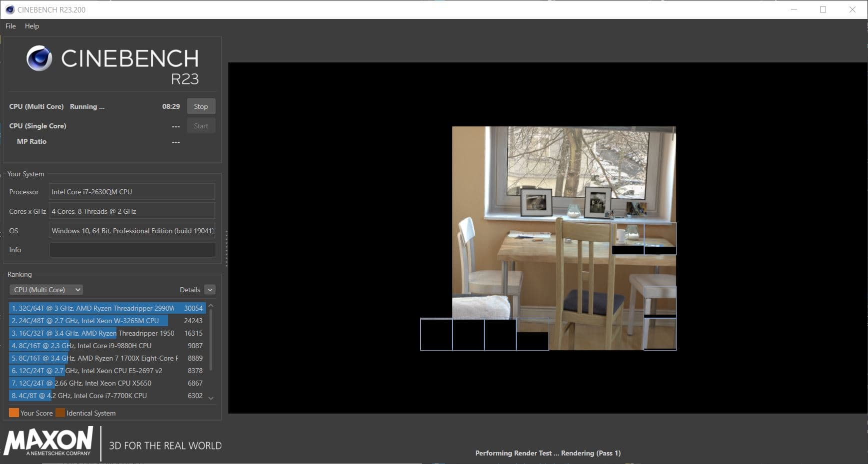Click the Maxon logo

[48, 441]
